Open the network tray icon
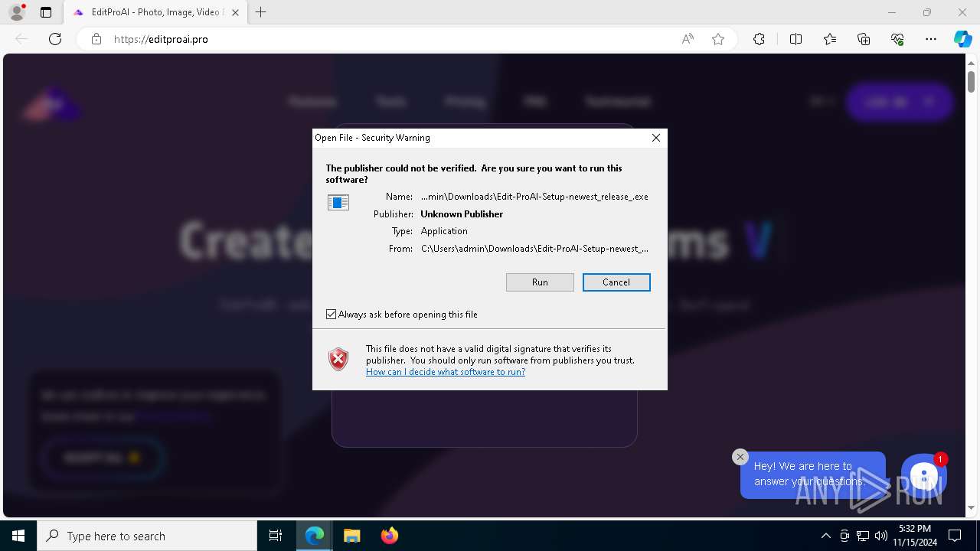 [863, 536]
